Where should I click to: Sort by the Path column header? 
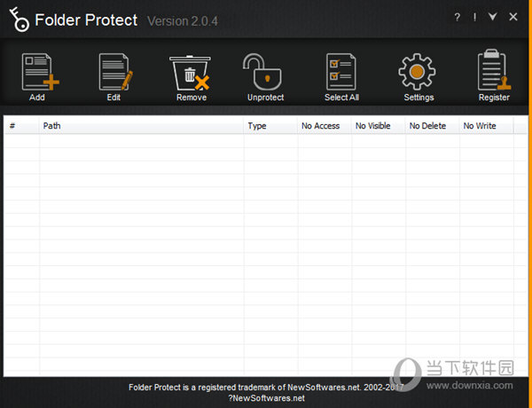coord(141,126)
